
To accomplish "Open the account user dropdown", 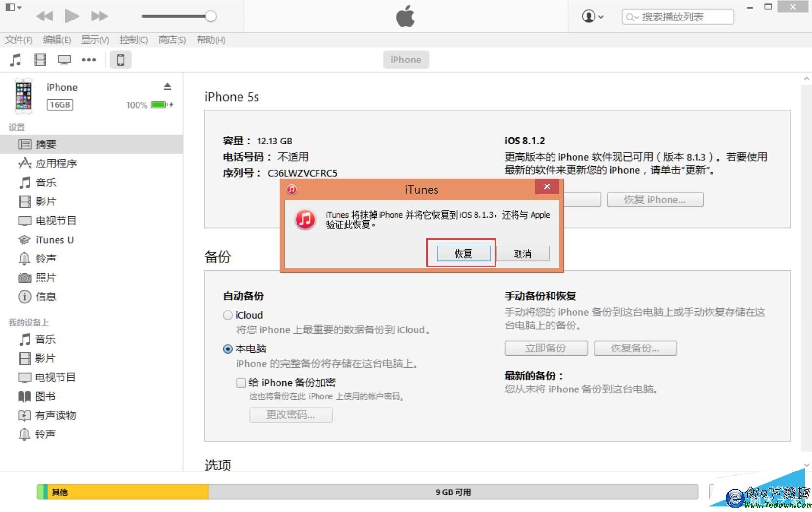I will (x=593, y=17).
